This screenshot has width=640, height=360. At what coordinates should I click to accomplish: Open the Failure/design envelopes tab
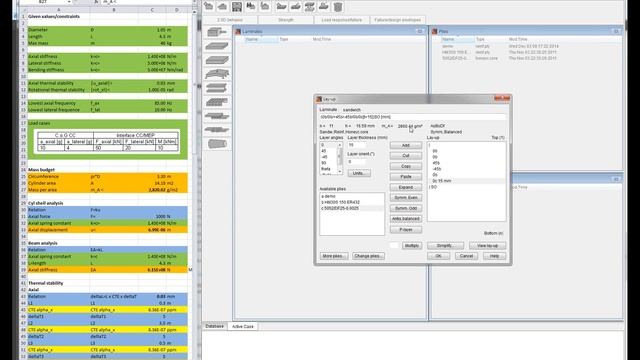point(398,20)
